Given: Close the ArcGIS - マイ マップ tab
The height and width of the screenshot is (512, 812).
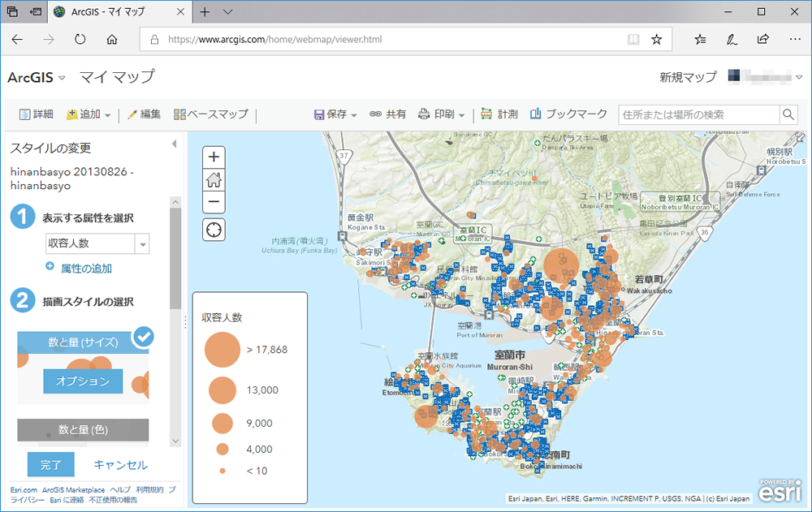Looking at the screenshot, I should [180, 12].
